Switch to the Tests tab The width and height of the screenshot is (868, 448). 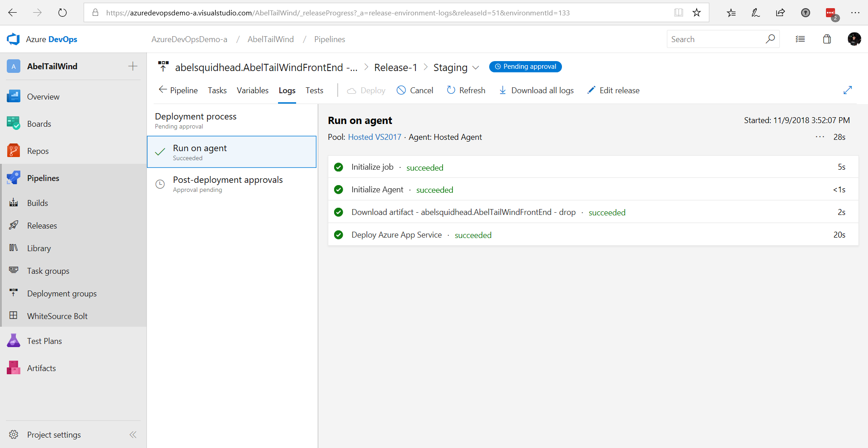tap(314, 90)
